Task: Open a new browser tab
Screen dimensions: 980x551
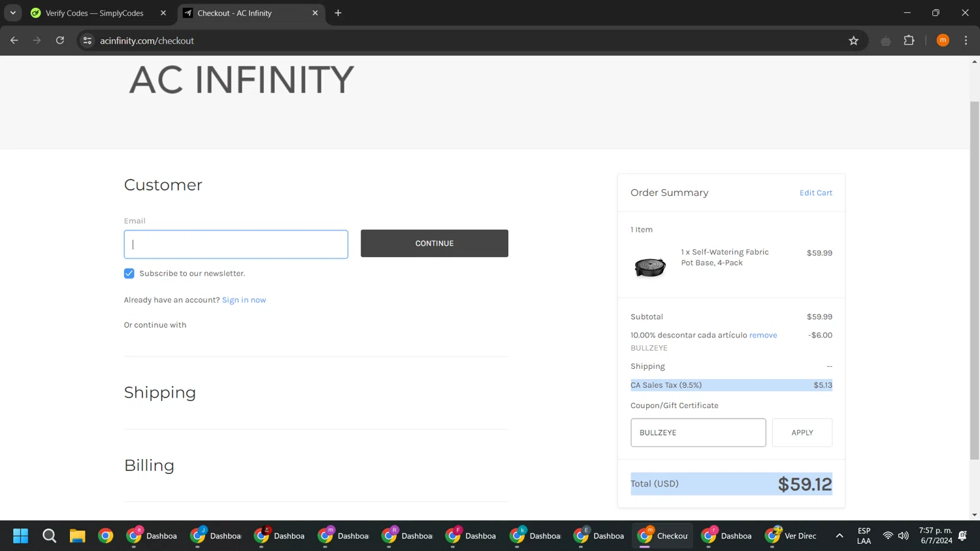Action: (x=338, y=13)
